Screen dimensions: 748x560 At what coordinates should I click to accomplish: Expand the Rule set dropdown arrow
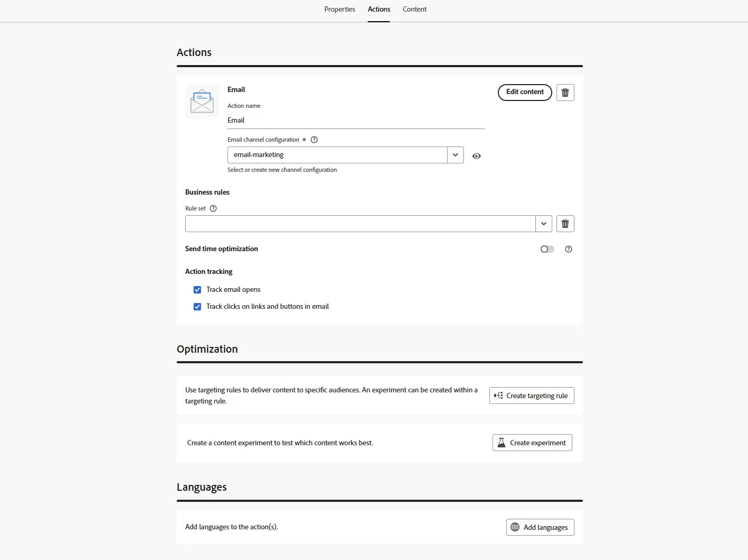544,224
